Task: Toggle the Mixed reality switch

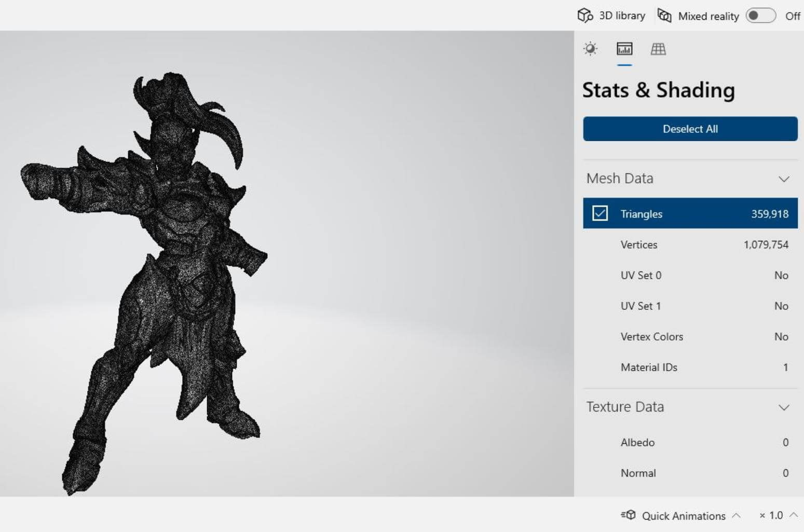Action: click(760, 16)
